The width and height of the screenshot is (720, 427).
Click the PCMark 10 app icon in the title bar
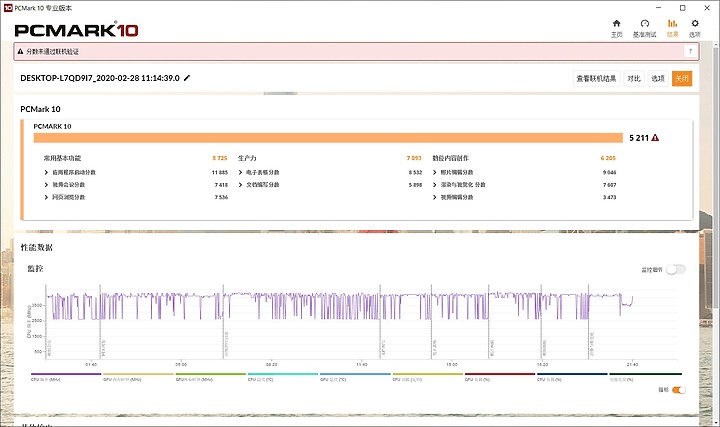[8, 8]
